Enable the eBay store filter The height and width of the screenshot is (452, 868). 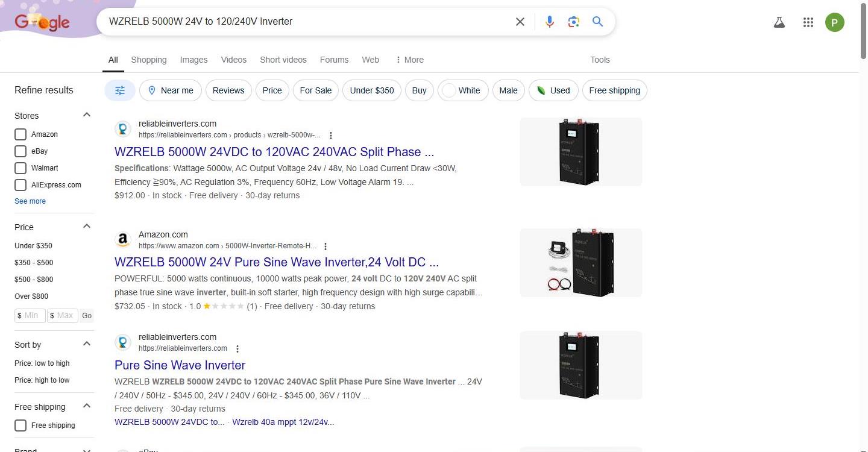pyautogui.click(x=20, y=151)
